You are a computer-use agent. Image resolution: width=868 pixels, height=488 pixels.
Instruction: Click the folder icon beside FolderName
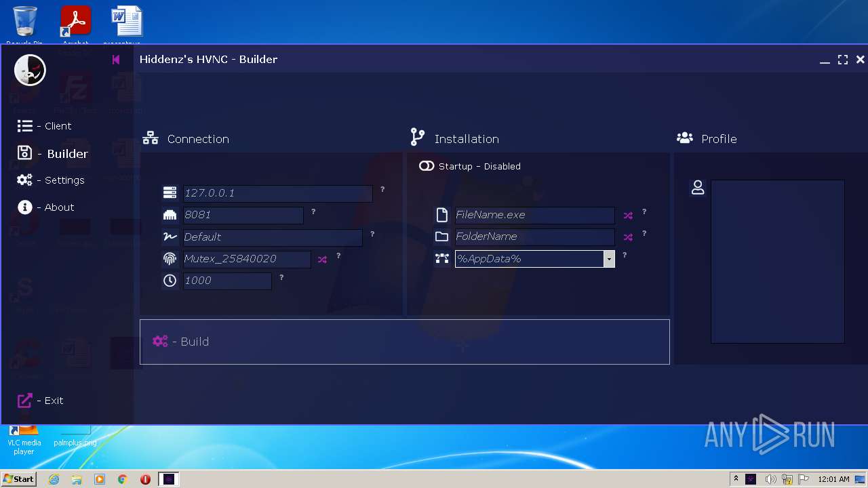coord(442,237)
